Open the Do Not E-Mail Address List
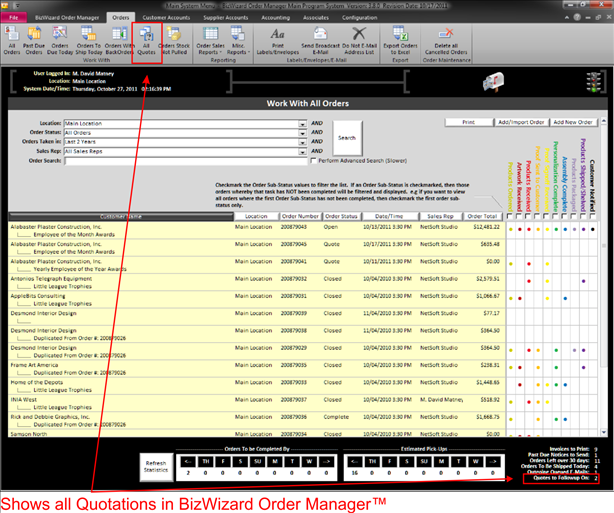The image size is (614, 513). (359, 40)
